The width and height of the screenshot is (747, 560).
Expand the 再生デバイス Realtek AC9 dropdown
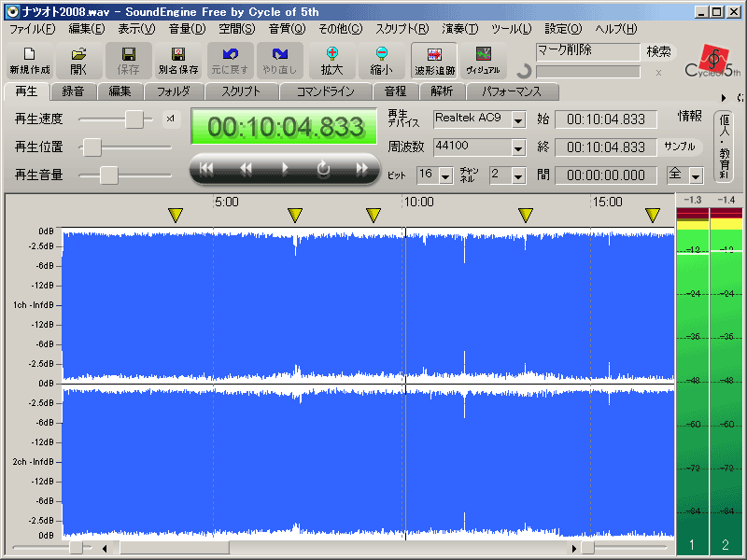coord(518,119)
